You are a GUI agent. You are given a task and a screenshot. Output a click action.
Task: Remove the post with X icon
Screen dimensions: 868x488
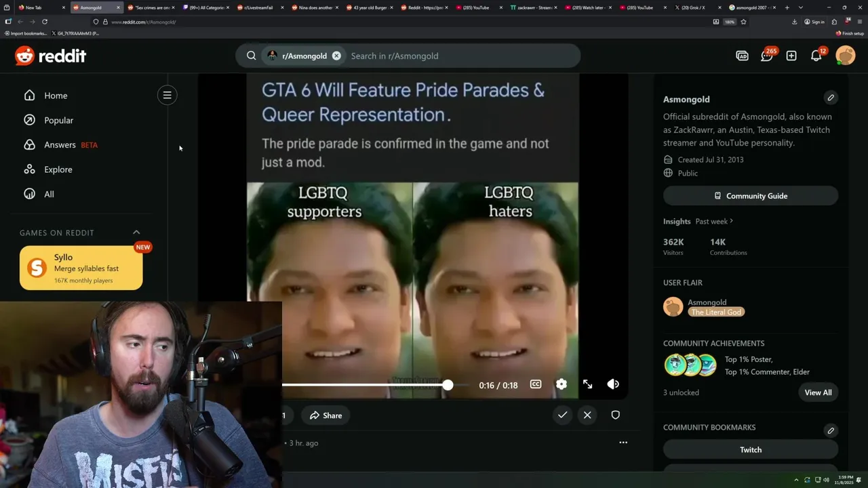point(587,415)
